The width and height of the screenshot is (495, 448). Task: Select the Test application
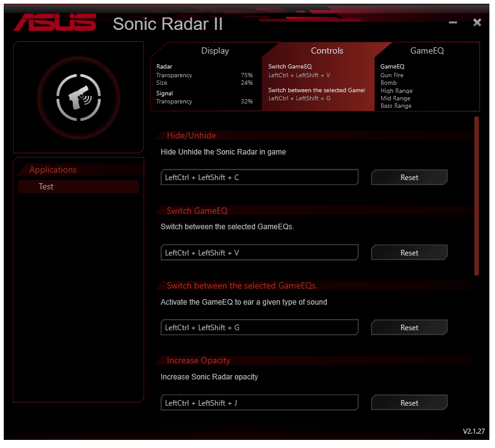(78, 187)
